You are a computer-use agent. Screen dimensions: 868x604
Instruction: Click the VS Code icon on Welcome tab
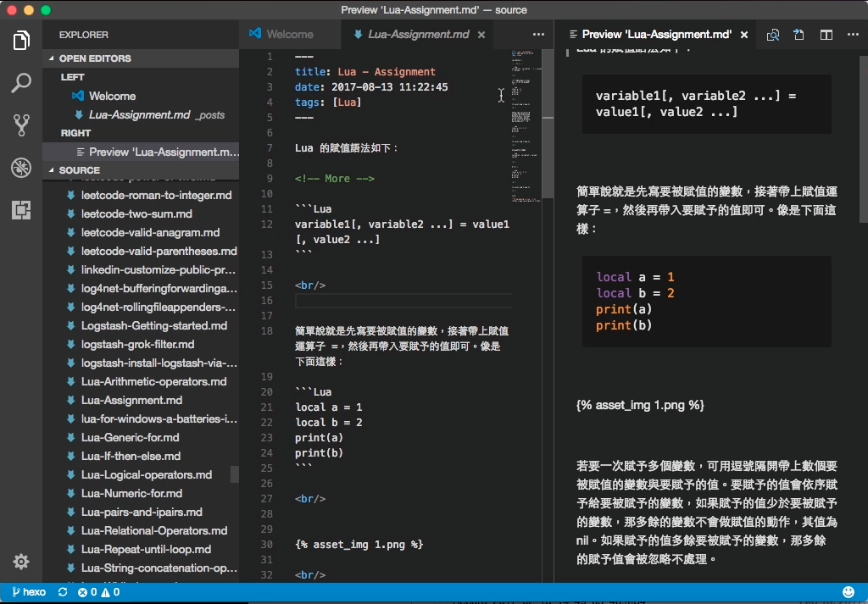coord(255,34)
